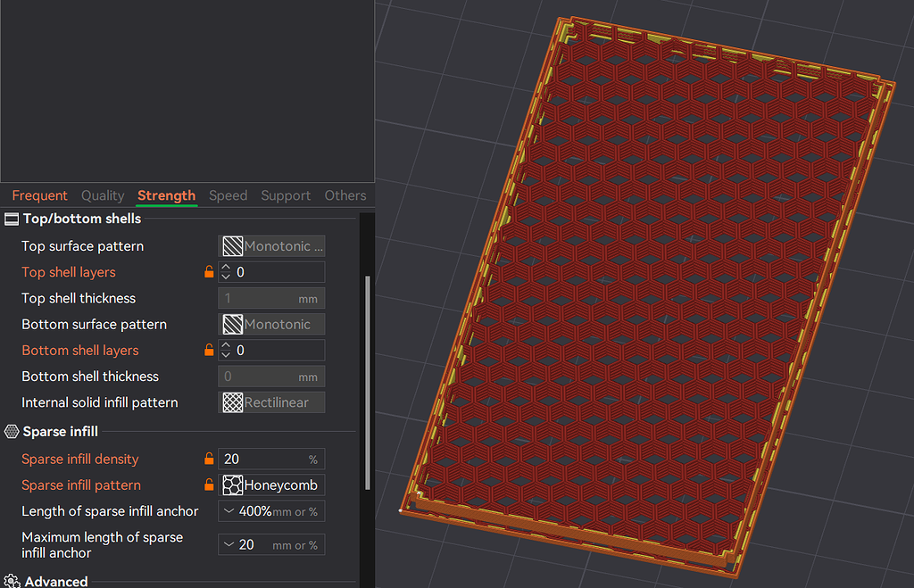Image resolution: width=914 pixels, height=588 pixels.
Task: Click the Advanced section heading
Action: click(x=56, y=582)
